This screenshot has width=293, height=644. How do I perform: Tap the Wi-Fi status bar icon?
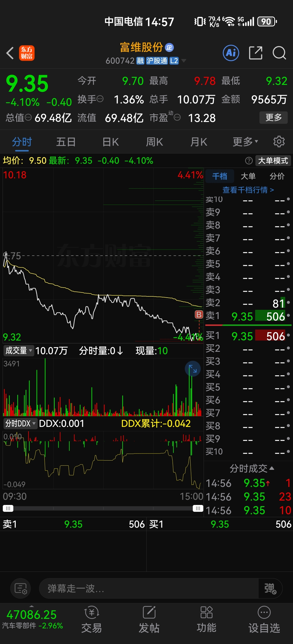coord(230,22)
